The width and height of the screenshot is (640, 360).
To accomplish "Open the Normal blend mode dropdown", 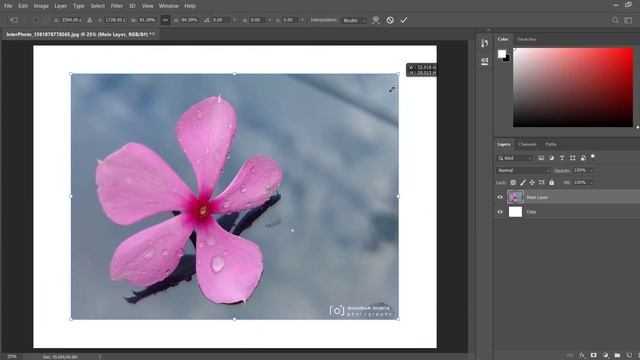I will [x=523, y=170].
